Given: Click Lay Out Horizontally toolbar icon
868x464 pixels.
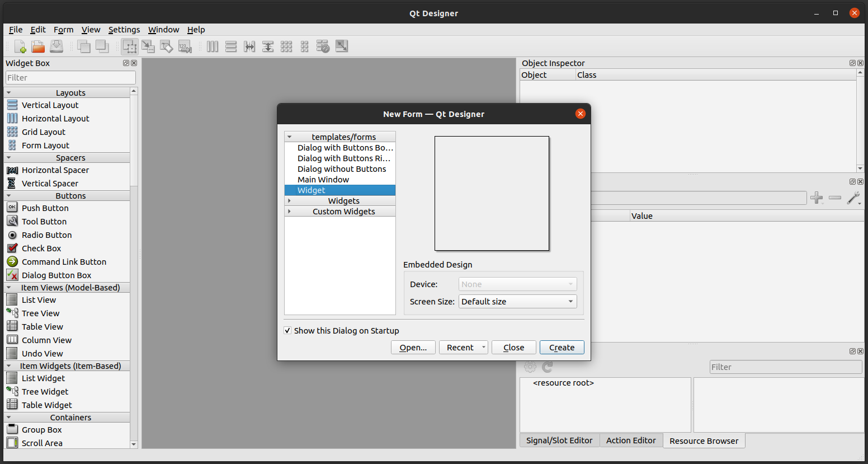Looking at the screenshot, I should pyautogui.click(x=213, y=46).
